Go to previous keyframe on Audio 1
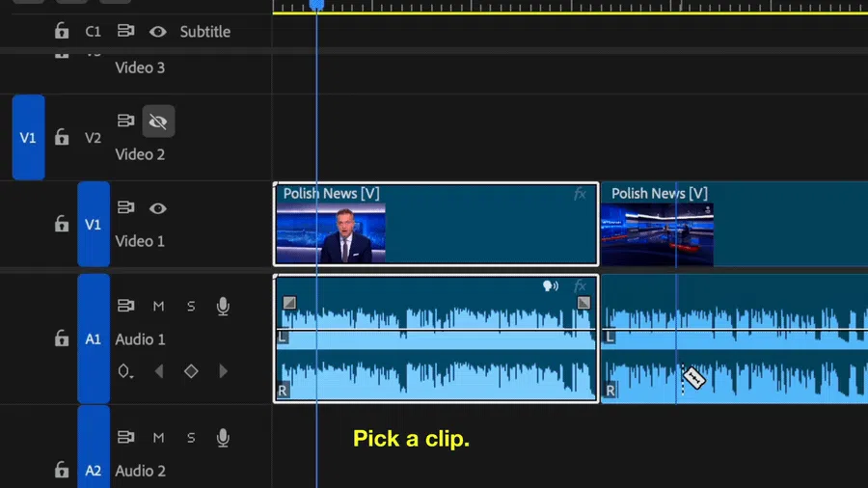This screenshot has height=488, width=868. coord(159,371)
